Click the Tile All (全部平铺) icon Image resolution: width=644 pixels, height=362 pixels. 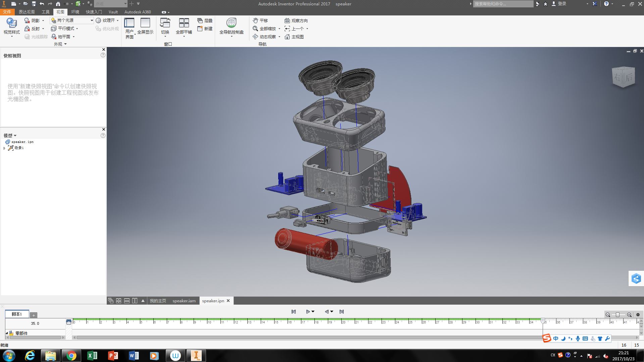[184, 23]
